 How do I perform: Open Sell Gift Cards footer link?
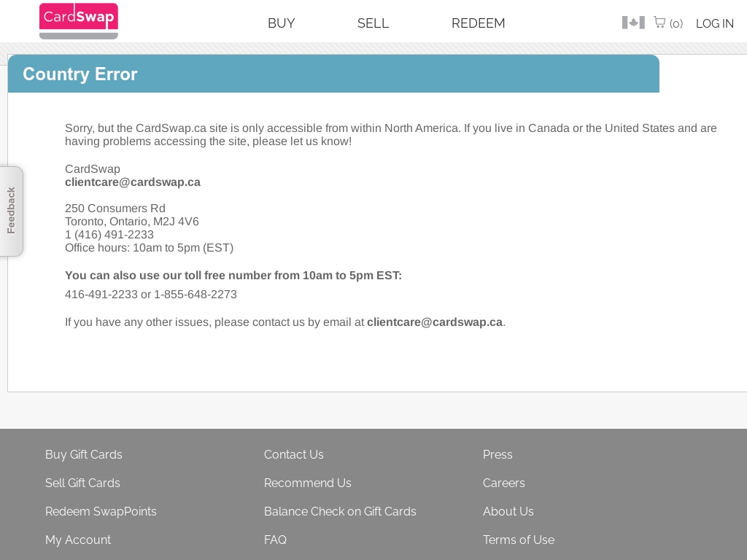pyautogui.click(x=83, y=483)
